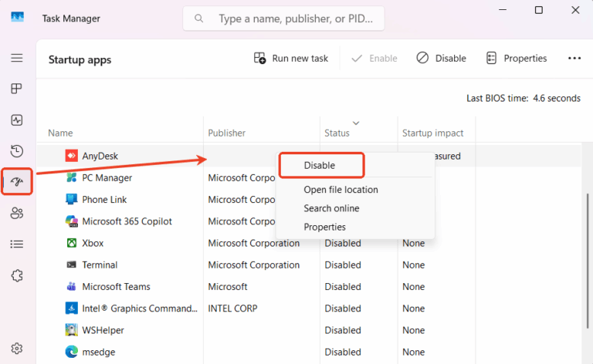The height and width of the screenshot is (364, 593).
Task: Click Disabled status in the Xbox row
Action: (343, 243)
